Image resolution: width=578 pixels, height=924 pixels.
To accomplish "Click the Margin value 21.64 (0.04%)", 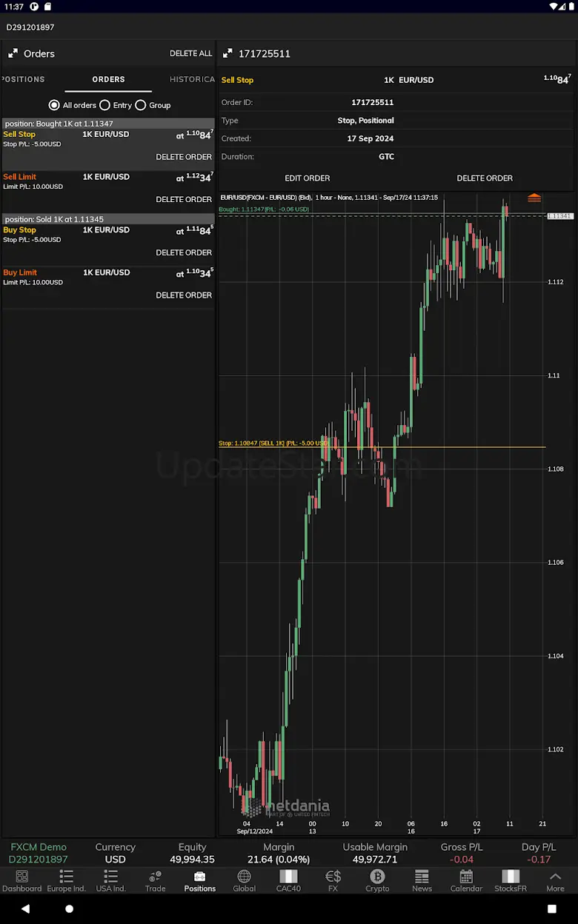I will (279, 860).
